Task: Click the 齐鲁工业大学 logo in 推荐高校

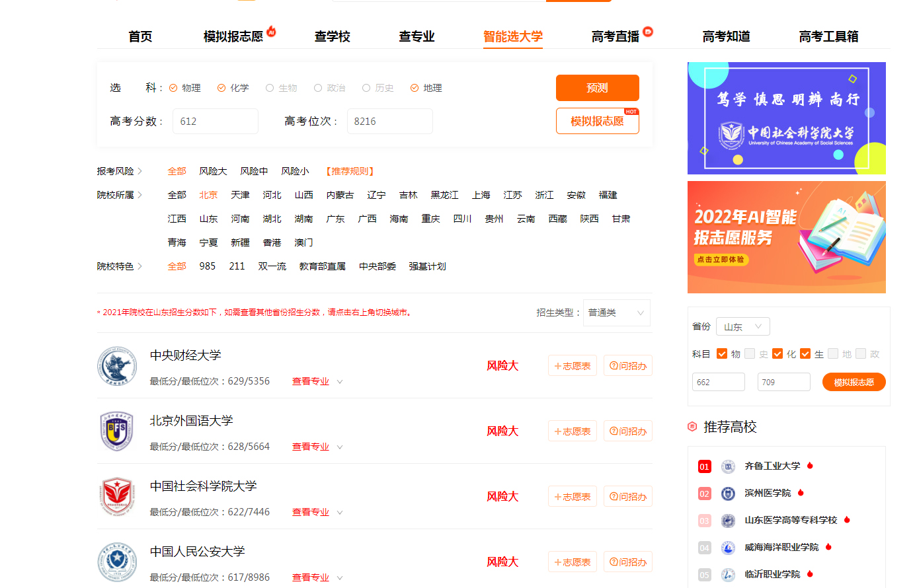Action: coord(728,466)
